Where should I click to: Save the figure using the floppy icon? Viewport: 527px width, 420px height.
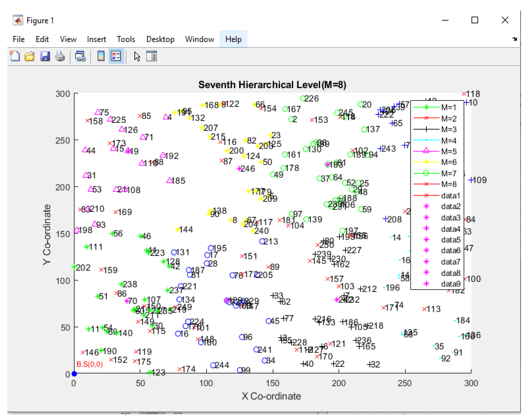point(45,56)
